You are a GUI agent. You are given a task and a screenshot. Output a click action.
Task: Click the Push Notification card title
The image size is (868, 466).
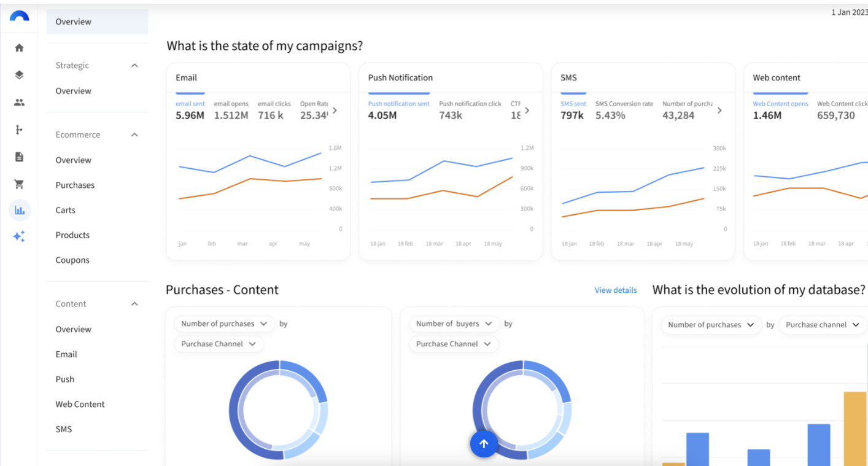pos(400,78)
